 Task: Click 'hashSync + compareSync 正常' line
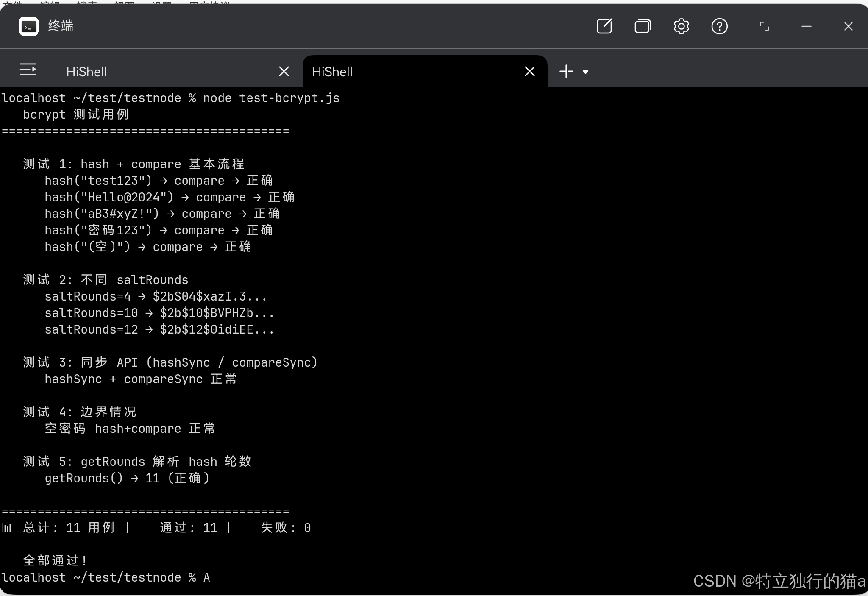coord(141,379)
